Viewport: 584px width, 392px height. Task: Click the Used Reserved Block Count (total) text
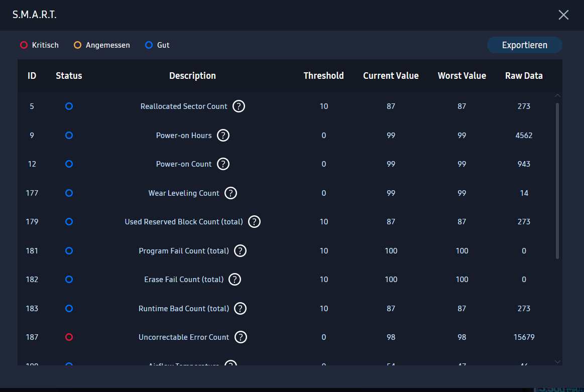[x=184, y=222]
